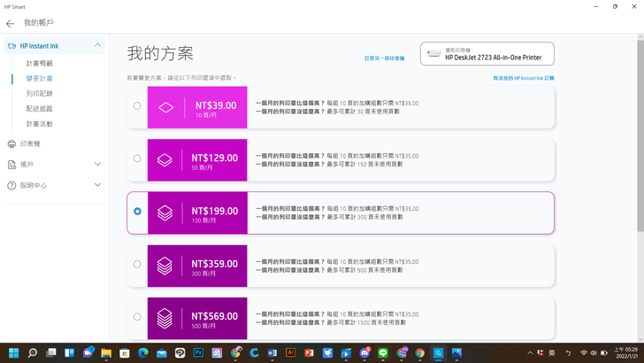Expand the 帳戶 section chevron
644x363 pixels.
point(97,164)
